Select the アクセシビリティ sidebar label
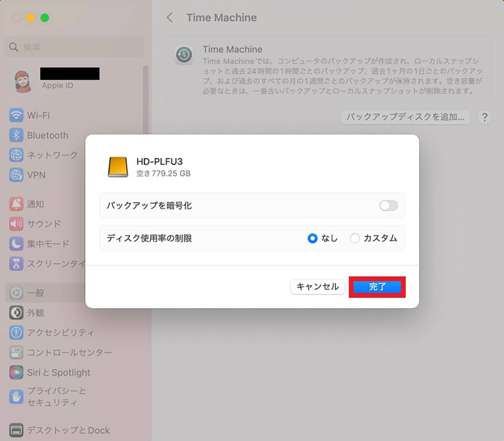This screenshot has width=504, height=441. point(60,332)
